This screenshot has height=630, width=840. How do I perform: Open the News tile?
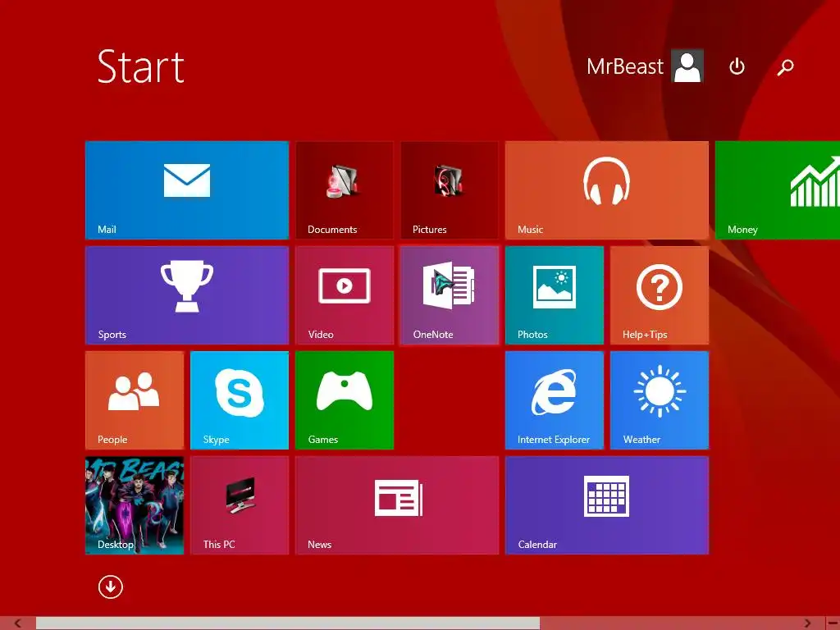pos(397,505)
